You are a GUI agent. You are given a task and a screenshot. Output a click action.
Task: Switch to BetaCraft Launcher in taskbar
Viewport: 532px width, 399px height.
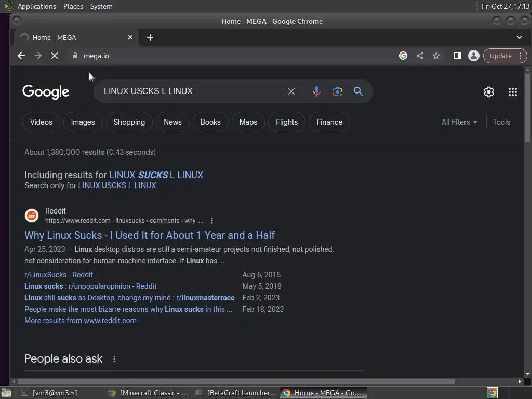click(236, 393)
